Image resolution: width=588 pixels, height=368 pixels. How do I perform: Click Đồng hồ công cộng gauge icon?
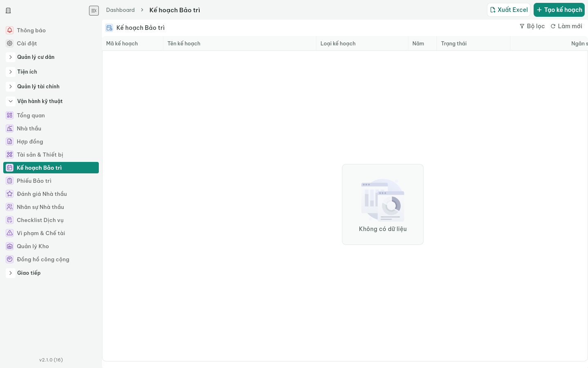tap(10, 259)
